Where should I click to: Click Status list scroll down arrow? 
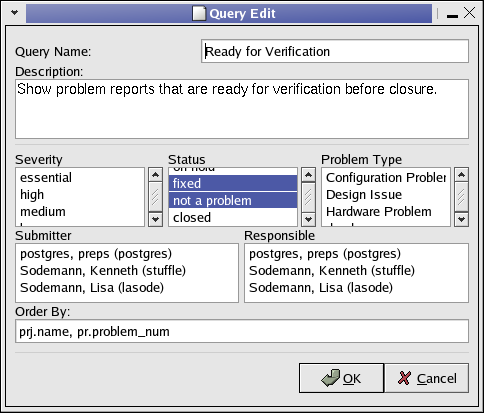[x=308, y=219]
